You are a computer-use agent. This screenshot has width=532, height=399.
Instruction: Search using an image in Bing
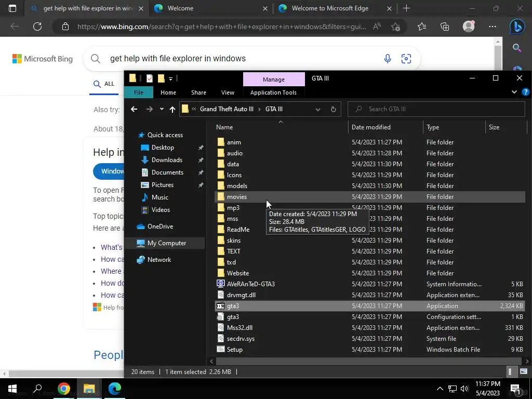[x=406, y=59]
